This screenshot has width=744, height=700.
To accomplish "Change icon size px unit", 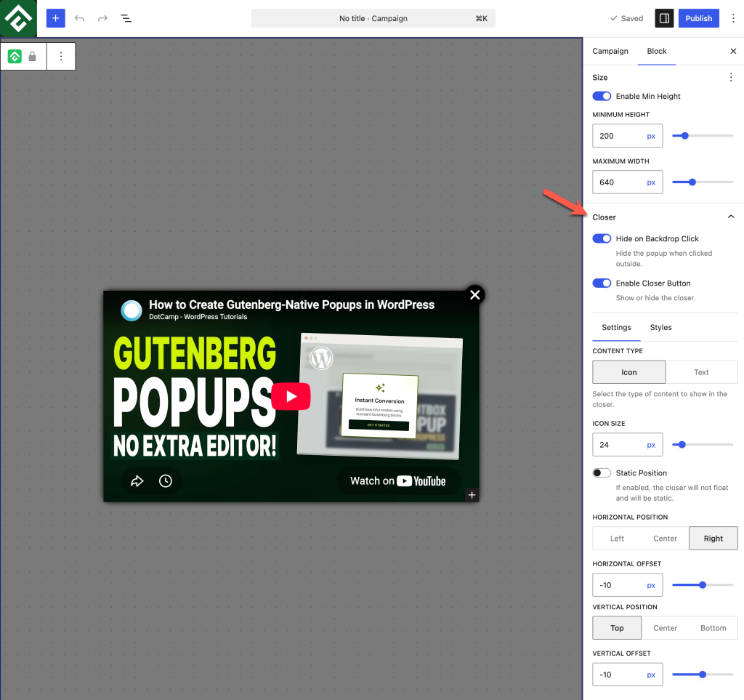I will (651, 445).
